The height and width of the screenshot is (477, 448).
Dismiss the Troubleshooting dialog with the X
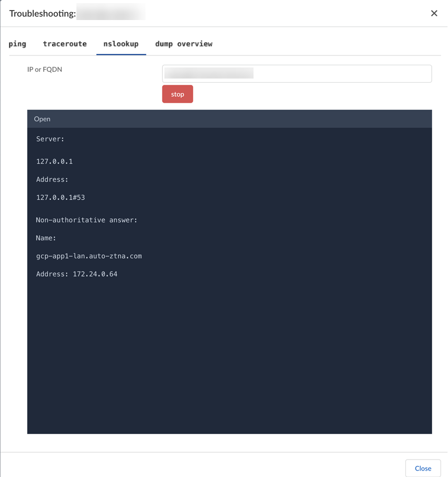[x=434, y=13]
